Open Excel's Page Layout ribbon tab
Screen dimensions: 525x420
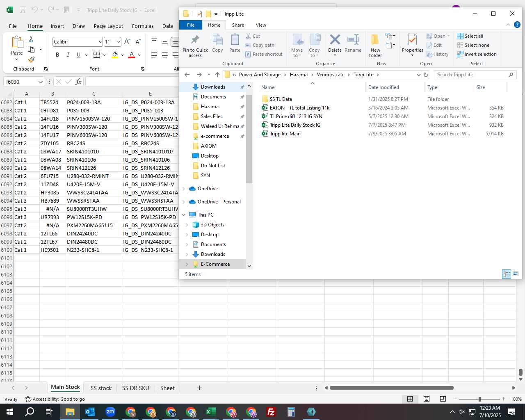click(x=108, y=26)
